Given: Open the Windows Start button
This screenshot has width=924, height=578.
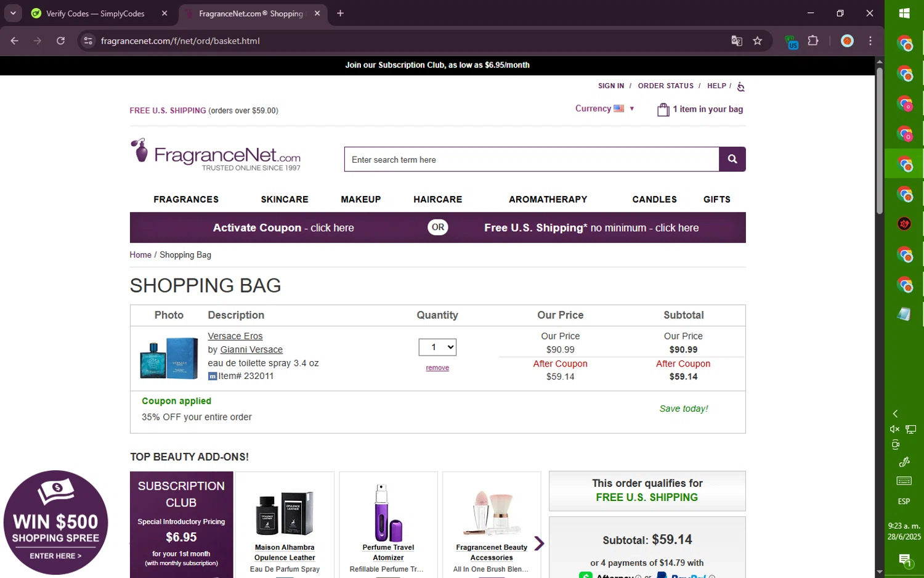Looking at the screenshot, I should click(904, 13).
